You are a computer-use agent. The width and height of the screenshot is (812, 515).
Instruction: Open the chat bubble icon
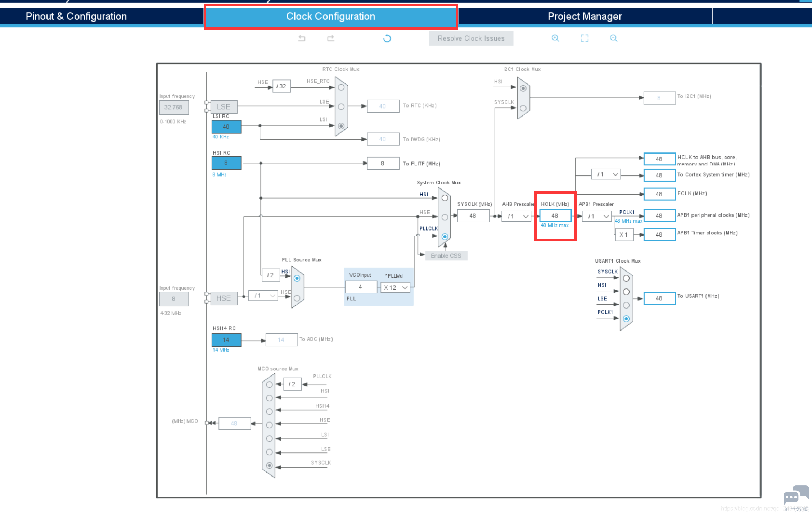click(796, 496)
